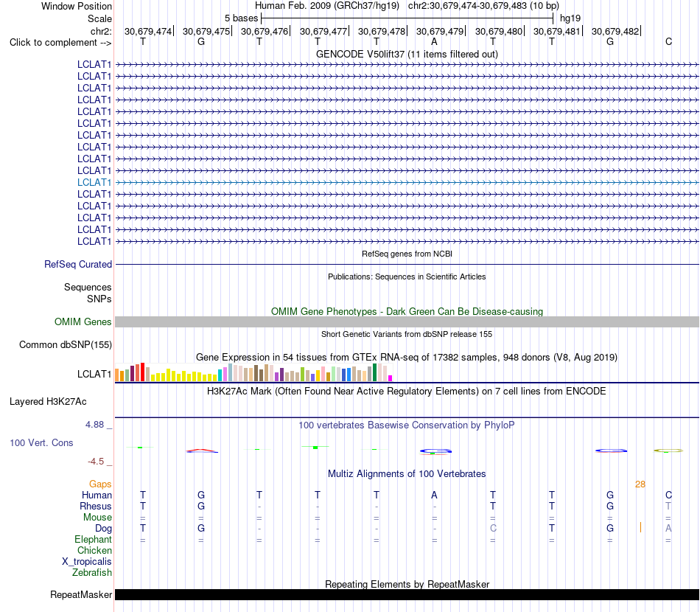The width and height of the screenshot is (700, 612).
Task: Open 100 vertebrates Basewise Conservation by PhyloP title
Action: tap(407, 425)
